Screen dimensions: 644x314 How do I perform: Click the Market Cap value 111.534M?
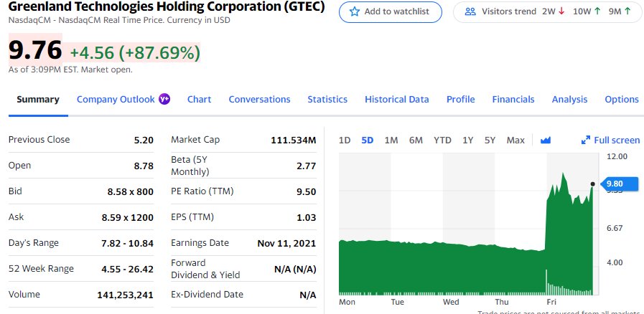(293, 141)
